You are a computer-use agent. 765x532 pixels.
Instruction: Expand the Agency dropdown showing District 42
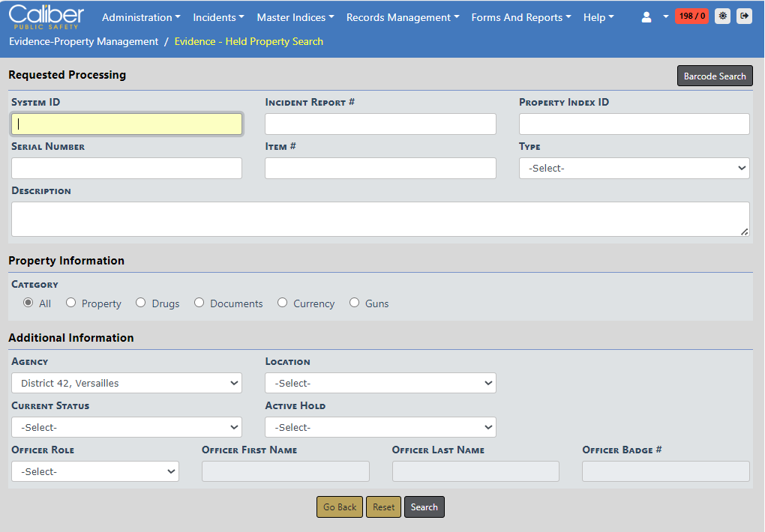[127, 383]
